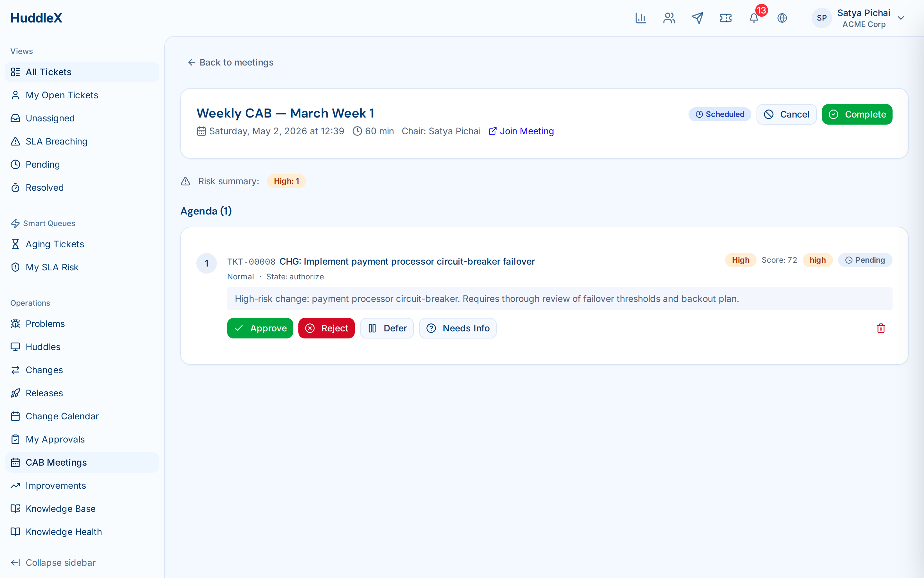
Task: Click the TKT-00008 ticket ID
Action: (x=251, y=262)
